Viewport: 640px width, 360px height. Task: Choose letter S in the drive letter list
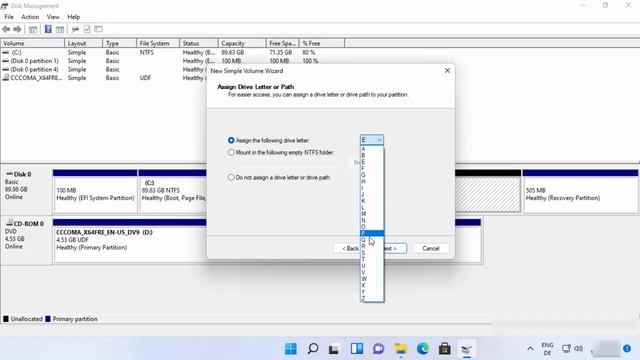click(x=372, y=253)
